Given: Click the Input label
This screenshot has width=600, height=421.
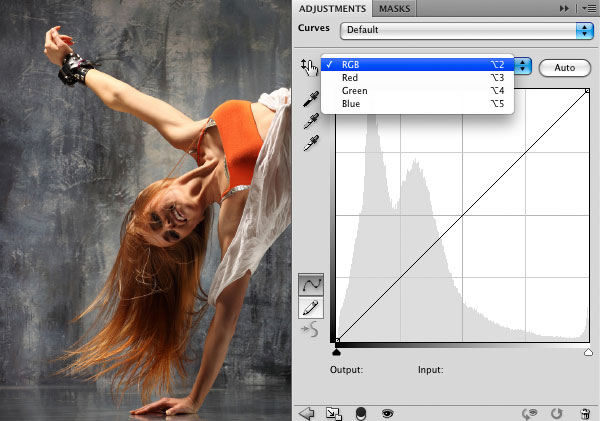Looking at the screenshot, I should point(430,370).
